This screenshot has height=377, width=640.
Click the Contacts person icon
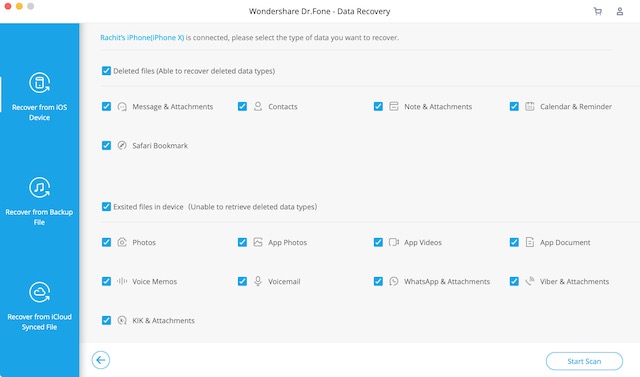pyautogui.click(x=258, y=106)
